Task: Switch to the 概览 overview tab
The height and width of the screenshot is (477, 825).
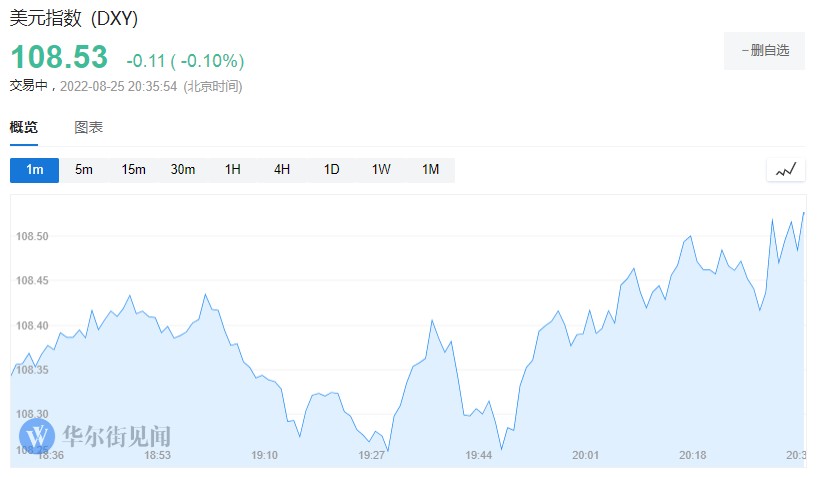Action: coord(24,127)
